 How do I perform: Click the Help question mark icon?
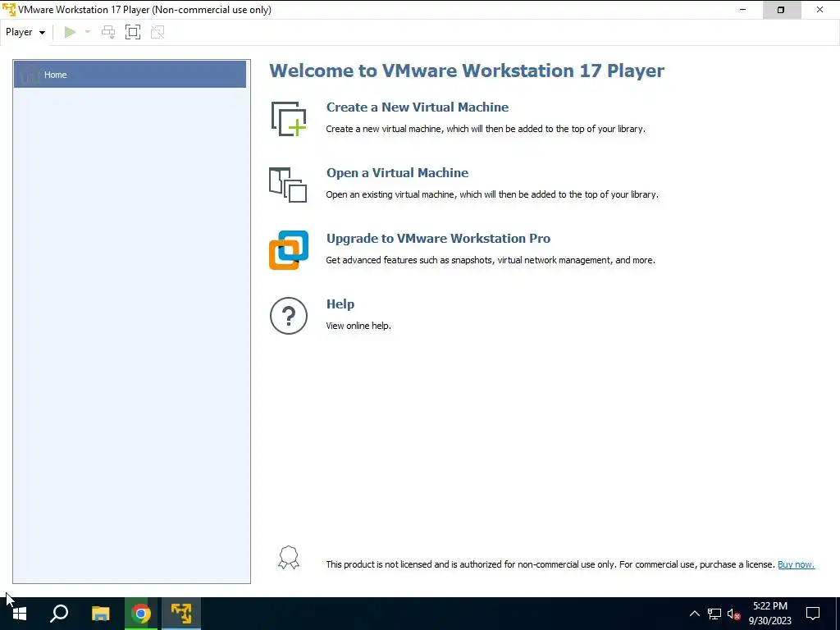pyautogui.click(x=289, y=316)
